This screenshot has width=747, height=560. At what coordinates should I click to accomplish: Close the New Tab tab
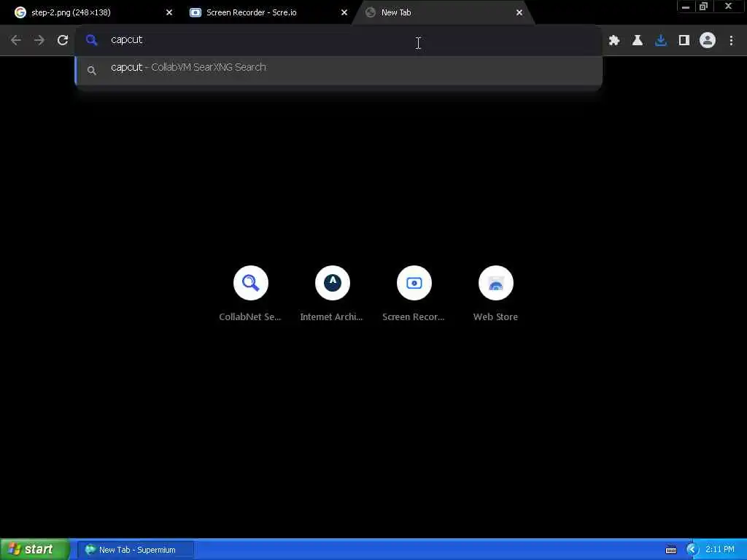(519, 12)
